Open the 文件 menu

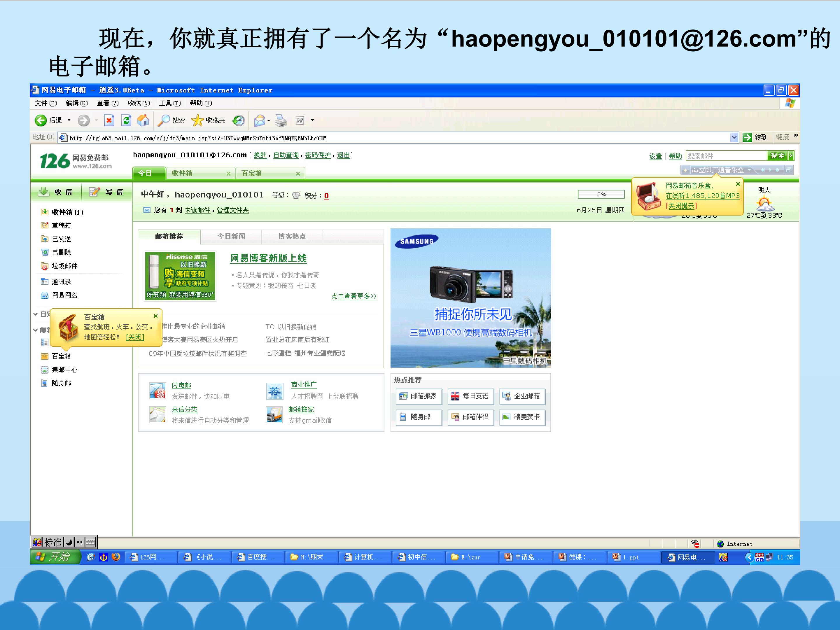(x=45, y=103)
